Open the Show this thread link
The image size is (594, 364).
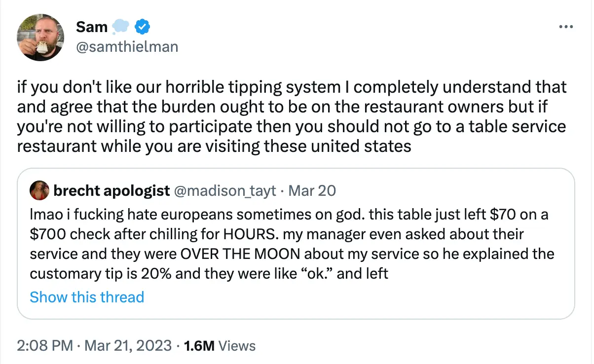pyautogui.click(x=87, y=297)
